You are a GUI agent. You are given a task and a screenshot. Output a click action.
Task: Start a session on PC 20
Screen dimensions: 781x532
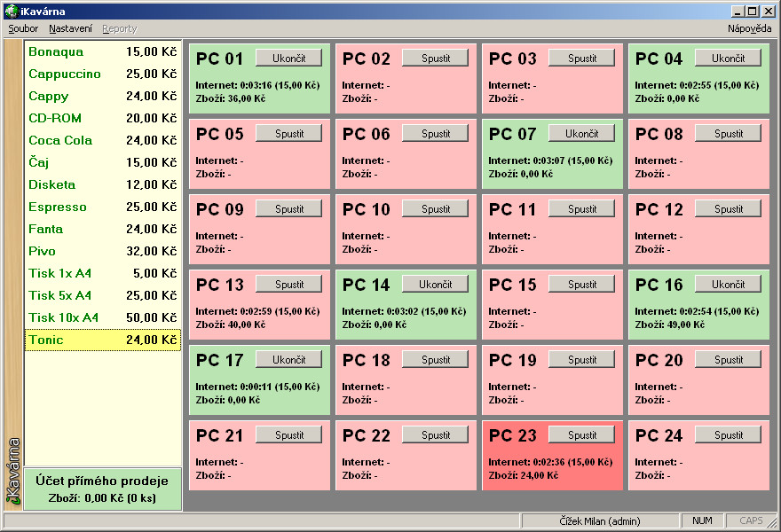(729, 359)
